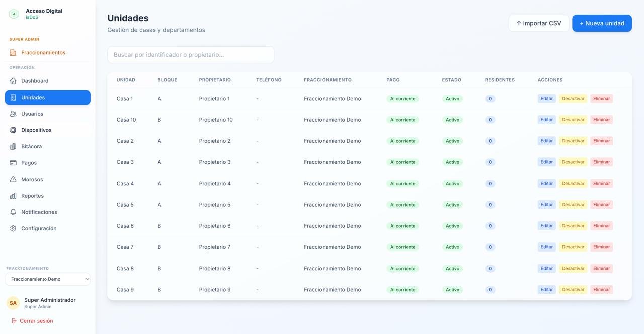Image resolution: width=644 pixels, height=334 pixels.
Task: Select the Unidades sidebar menu item
Action: (x=48, y=98)
